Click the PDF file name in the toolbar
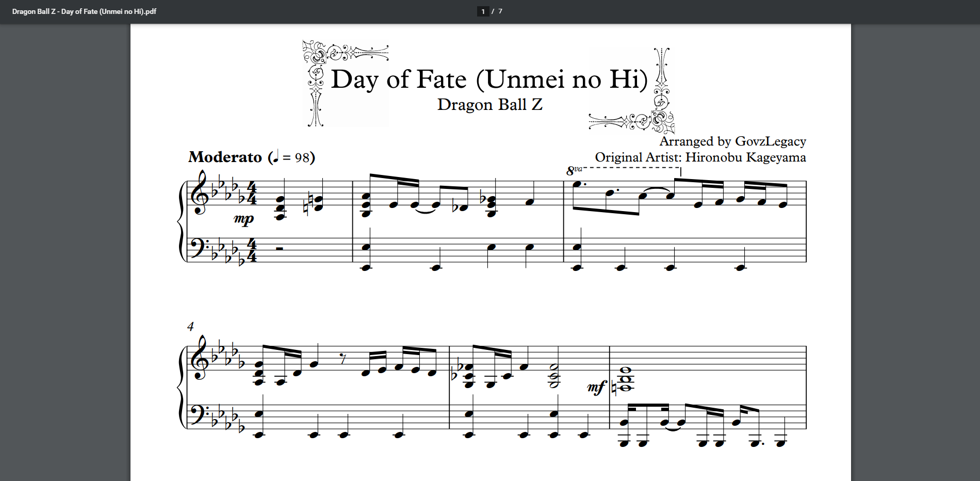 point(84,11)
